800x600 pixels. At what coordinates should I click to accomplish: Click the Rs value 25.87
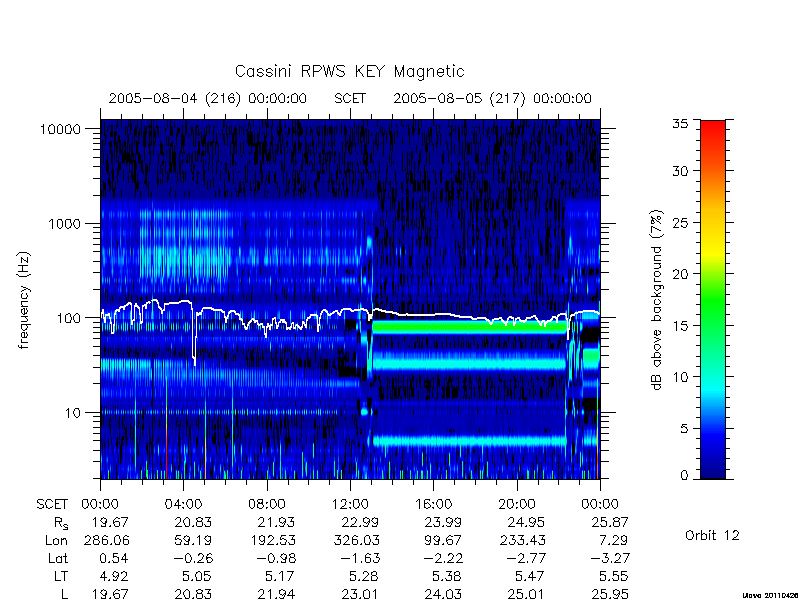(x=610, y=522)
